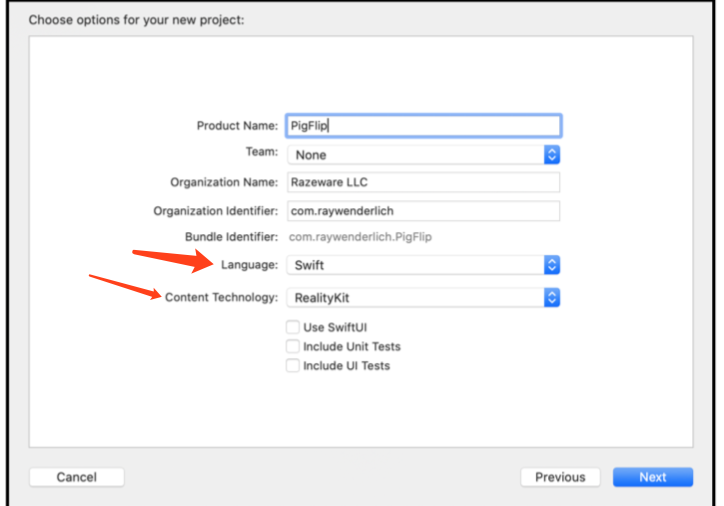Viewport: 724px width, 506px height.
Task: Click the Team dropdown stepper arrows
Action: pos(552,155)
